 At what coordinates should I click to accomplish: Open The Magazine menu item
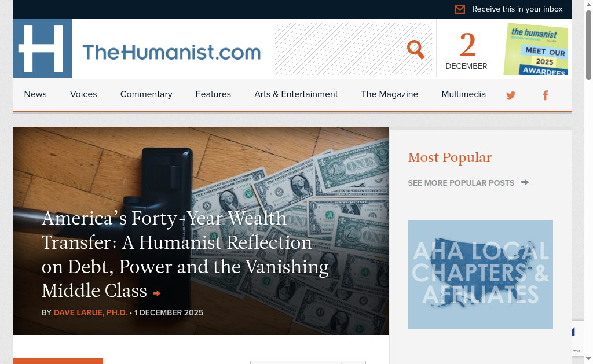390,94
